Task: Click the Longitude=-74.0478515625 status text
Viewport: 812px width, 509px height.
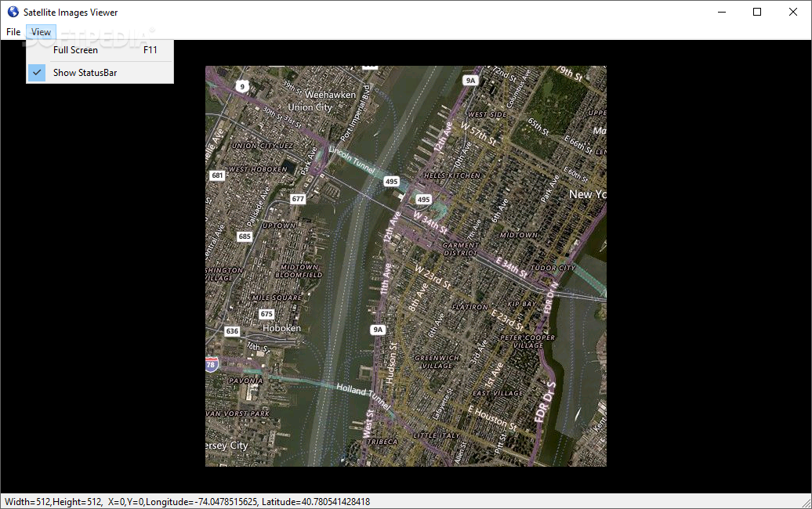Action: pyautogui.click(x=201, y=502)
